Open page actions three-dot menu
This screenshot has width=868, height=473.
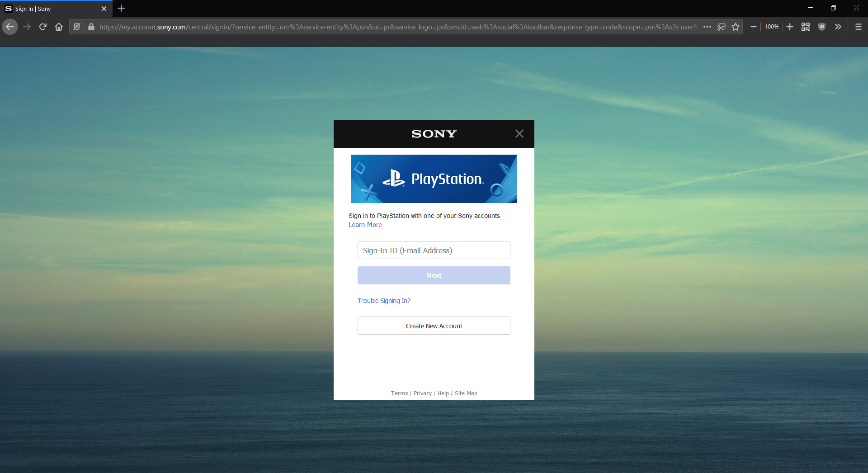point(708,27)
